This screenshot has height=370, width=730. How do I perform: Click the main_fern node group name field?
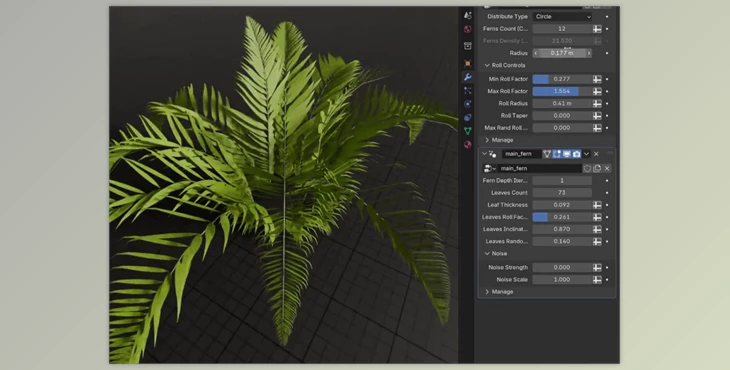540,168
